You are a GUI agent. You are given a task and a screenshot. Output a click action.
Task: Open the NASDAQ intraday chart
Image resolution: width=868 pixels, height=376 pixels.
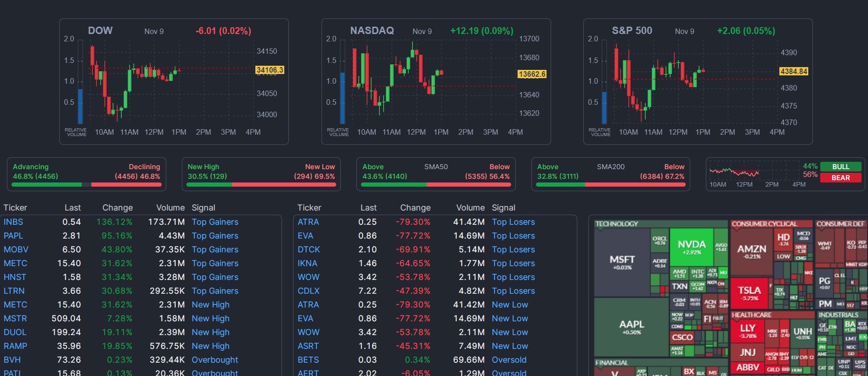tap(436, 82)
